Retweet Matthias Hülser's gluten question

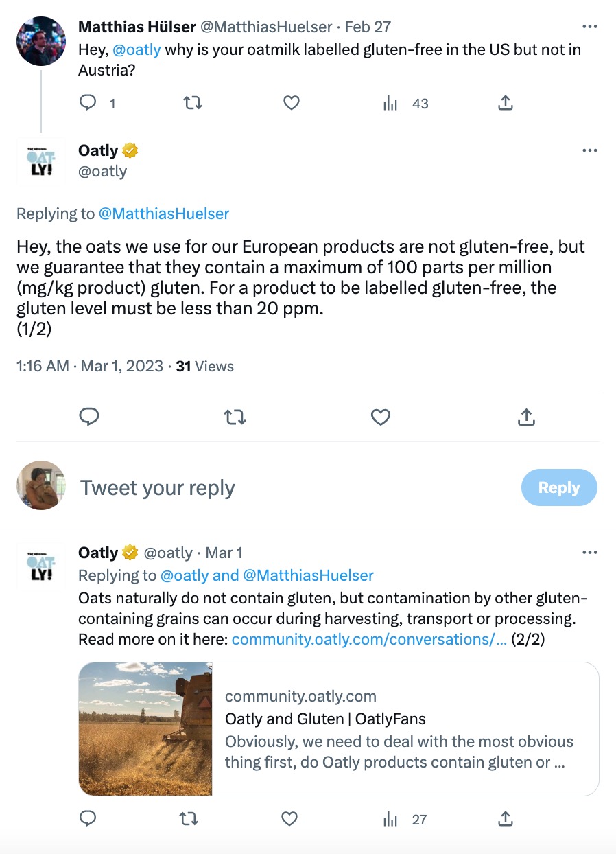[x=193, y=103]
